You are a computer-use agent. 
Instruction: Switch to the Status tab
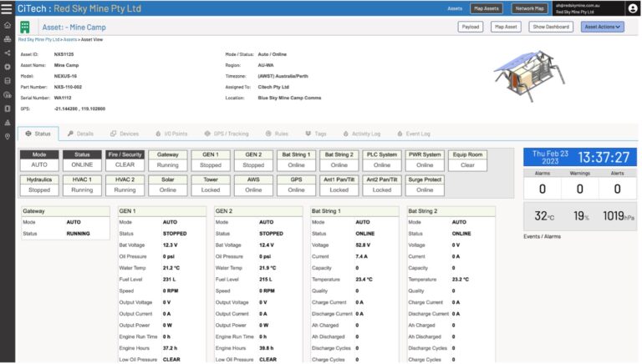(38, 134)
